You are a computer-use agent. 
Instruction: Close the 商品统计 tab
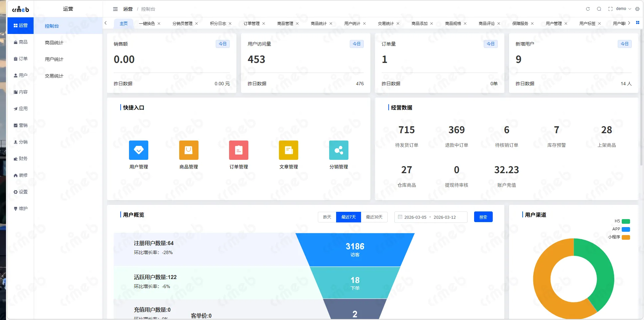coord(331,23)
